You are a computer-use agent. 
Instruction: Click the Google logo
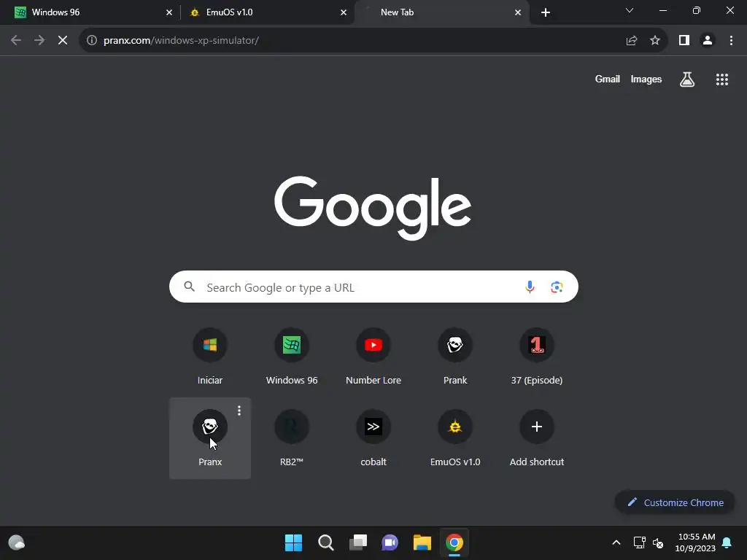pyautogui.click(x=373, y=208)
